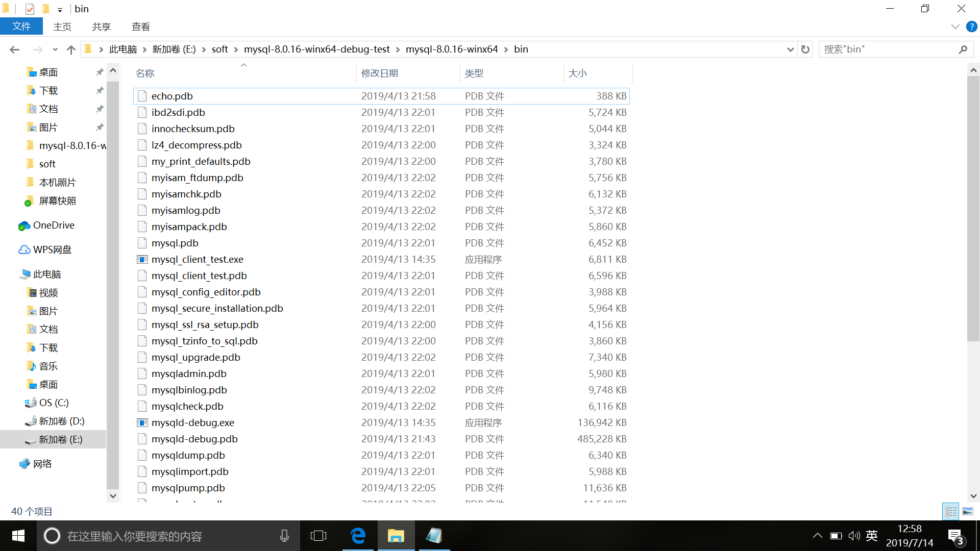Image resolution: width=980 pixels, height=551 pixels.
Task: Open pinned 下载 in quick access
Action: [48, 91]
